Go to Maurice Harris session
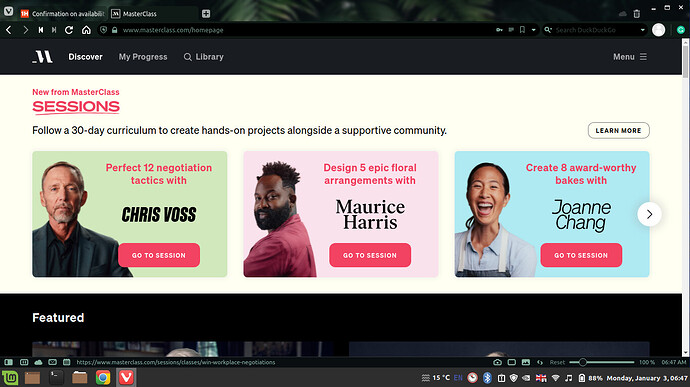The width and height of the screenshot is (690, 387). coord(370,255)
